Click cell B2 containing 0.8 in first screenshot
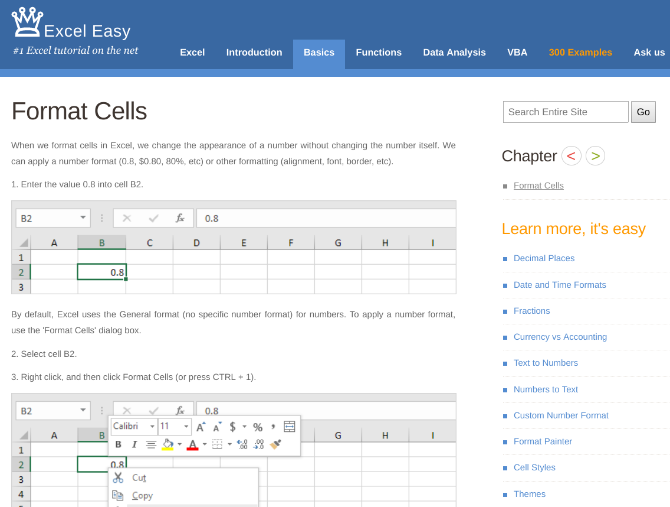 coord(102,272)
